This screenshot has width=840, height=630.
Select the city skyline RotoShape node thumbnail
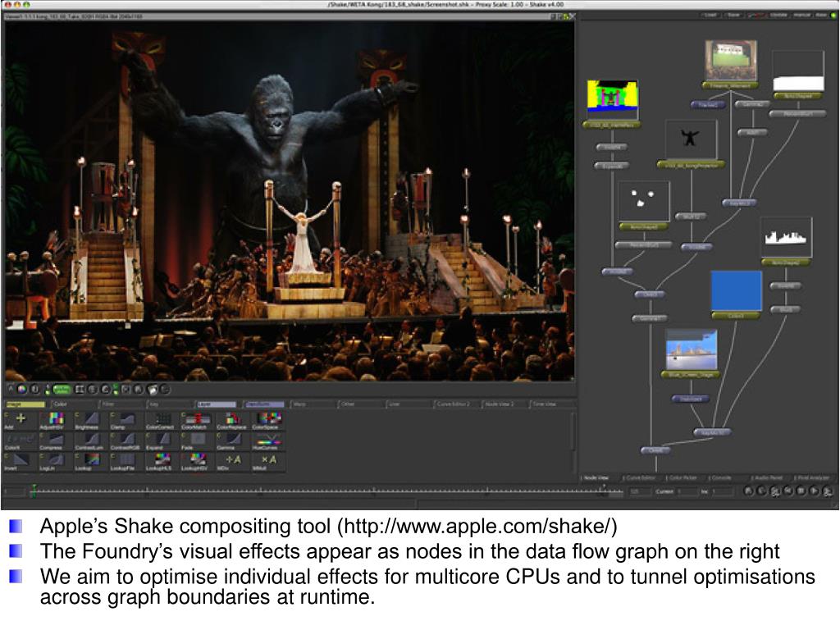coord(786,237)
